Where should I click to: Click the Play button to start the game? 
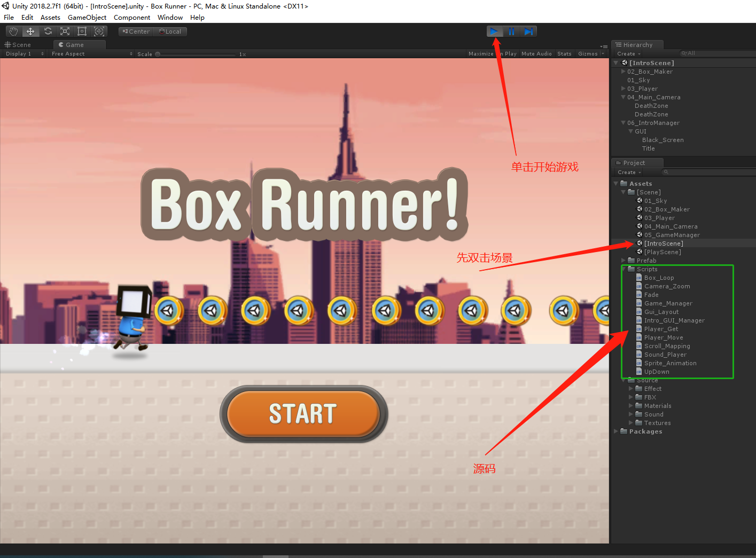point(495,32)
